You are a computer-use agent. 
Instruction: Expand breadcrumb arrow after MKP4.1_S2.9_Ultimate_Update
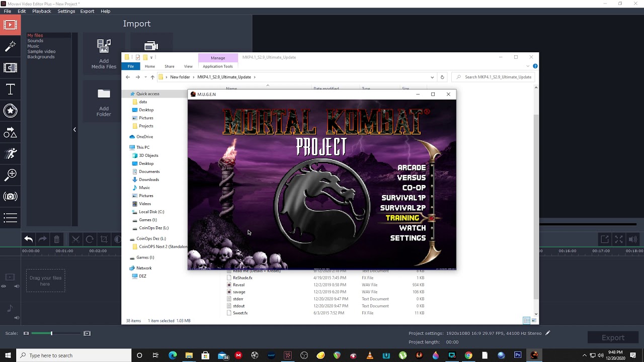click(255, 77)
